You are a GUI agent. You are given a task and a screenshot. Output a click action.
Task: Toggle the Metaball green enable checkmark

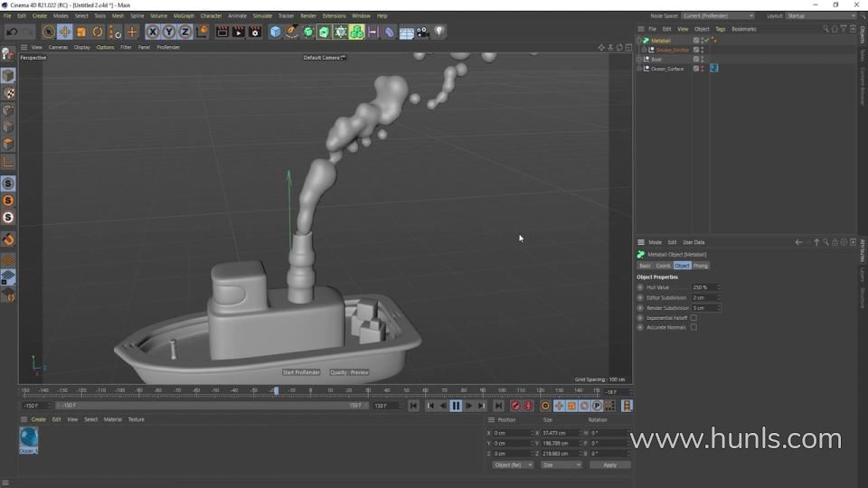point(704,41)
